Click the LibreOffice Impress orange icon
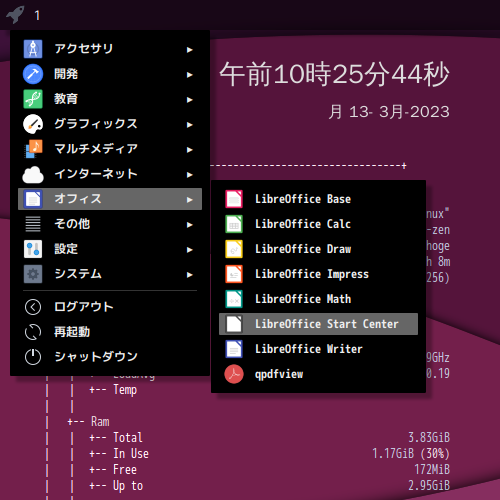Screen dimensions: 500x500 [x=234, y=274]
